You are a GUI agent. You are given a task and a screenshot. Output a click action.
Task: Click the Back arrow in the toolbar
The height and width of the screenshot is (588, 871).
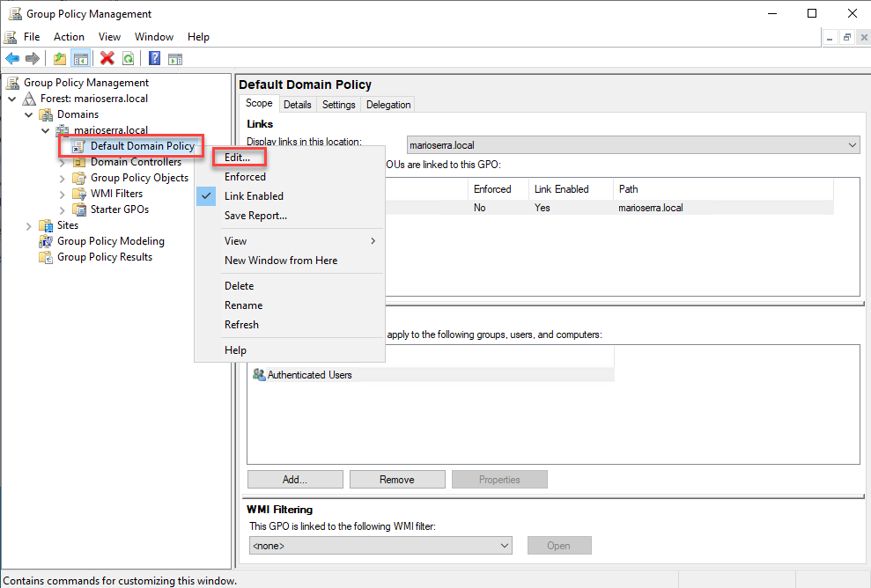pyautogui.click(x=12, y=58)
